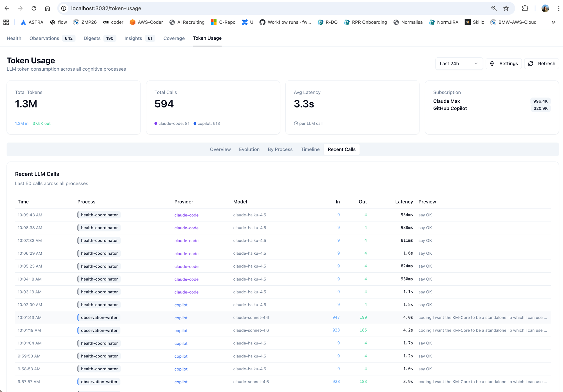Click the 320.9K GitHub Copilot badge
Screen dimensions: 563x392
[540, 108]
